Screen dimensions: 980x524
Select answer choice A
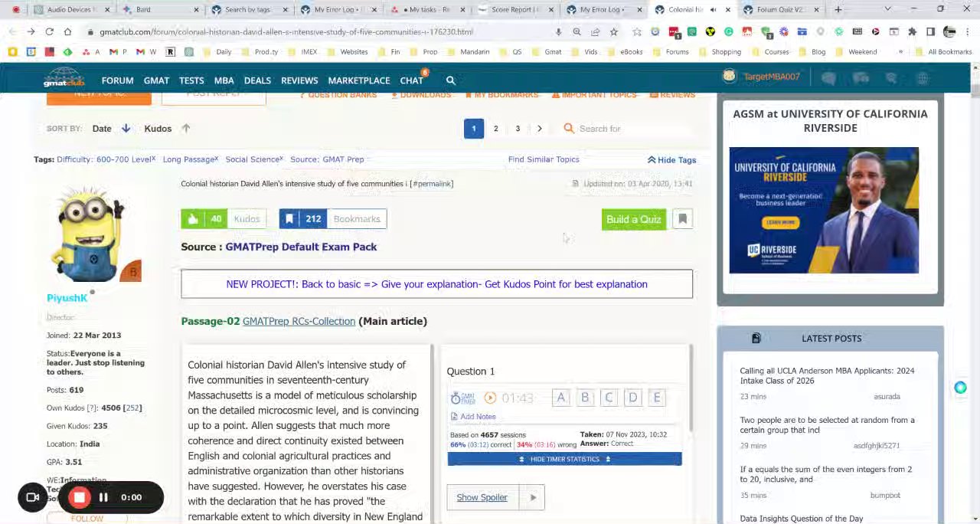(561, 398)
